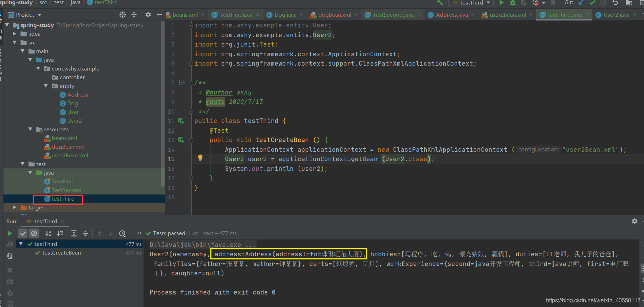This screenshot has height=307, width=644.
Task: Open Git history clock icon
Action: [604, 2]
